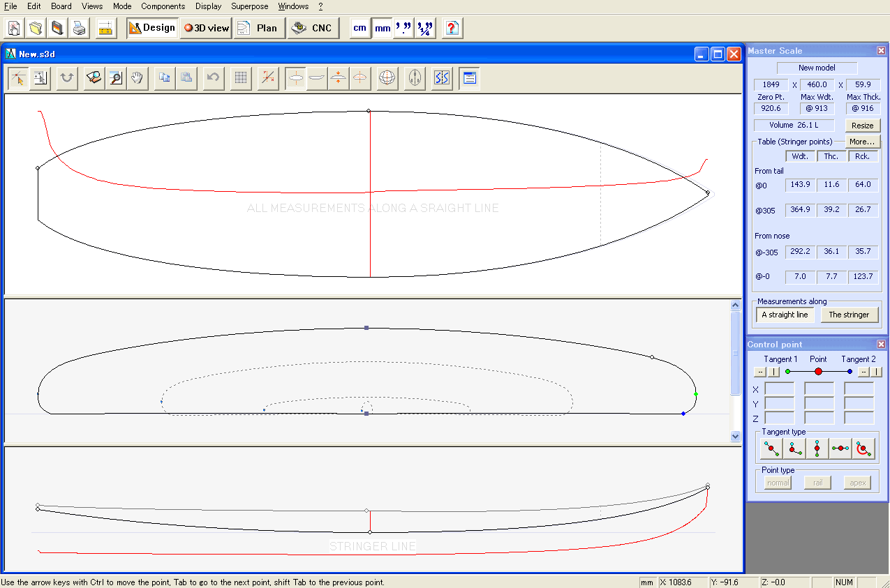Show the Rck. column values
This screenshot has width=890, height=588.
click(863, 156)
